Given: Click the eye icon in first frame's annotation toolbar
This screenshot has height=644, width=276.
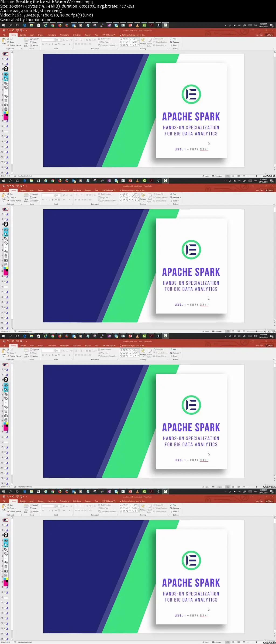Looking at the screenshot, I should click(x=6, y=74).
